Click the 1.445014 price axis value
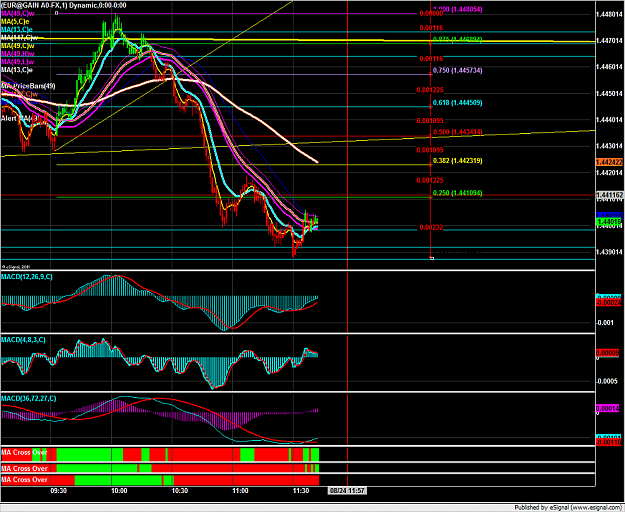625x512 pixels. (x=609, y=94)
